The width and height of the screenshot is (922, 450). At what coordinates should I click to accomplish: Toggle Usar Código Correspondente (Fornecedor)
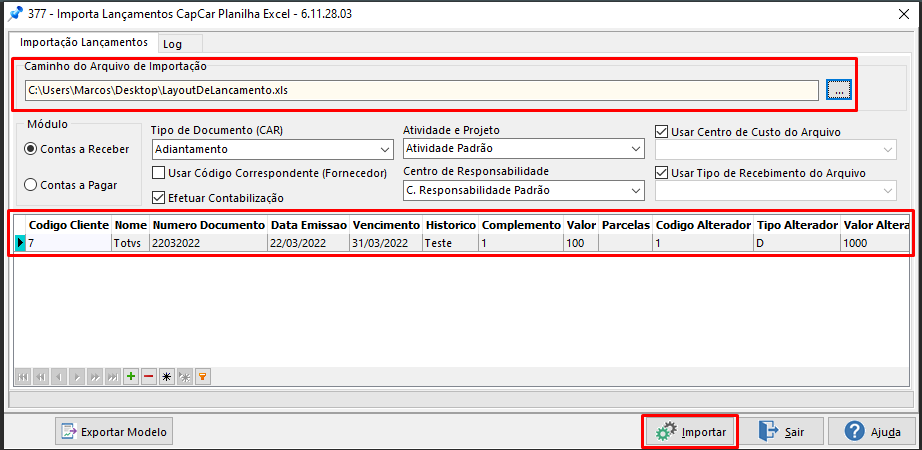point(269,173)
